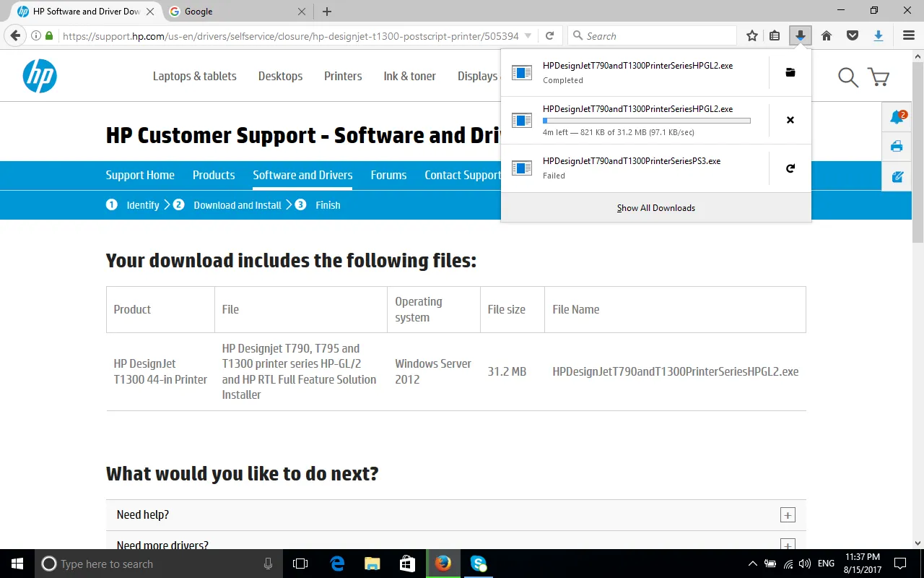Close the HP Software and Driver tab
The height and width of the screenshot is (578, 924).
(150, 12)
